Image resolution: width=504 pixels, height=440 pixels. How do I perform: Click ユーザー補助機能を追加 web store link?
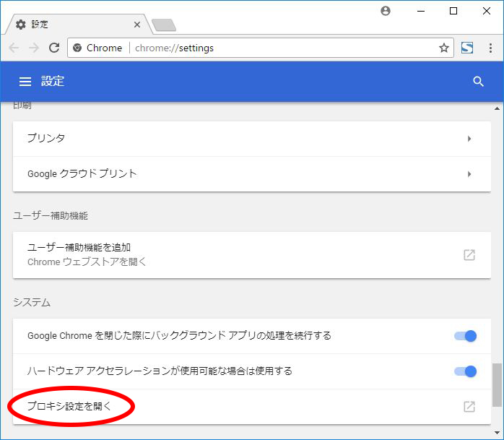coord(87,254)
